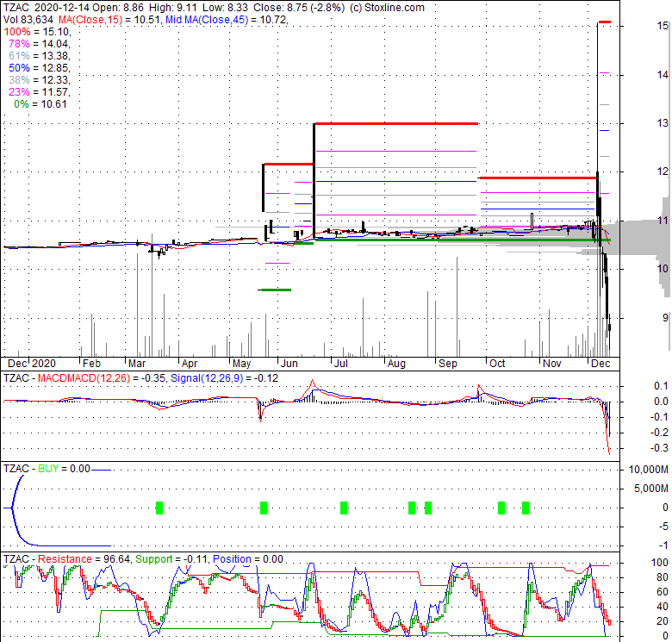Click the Apr month label
This screenshot has height=642, width=672.
pos(189,364)
